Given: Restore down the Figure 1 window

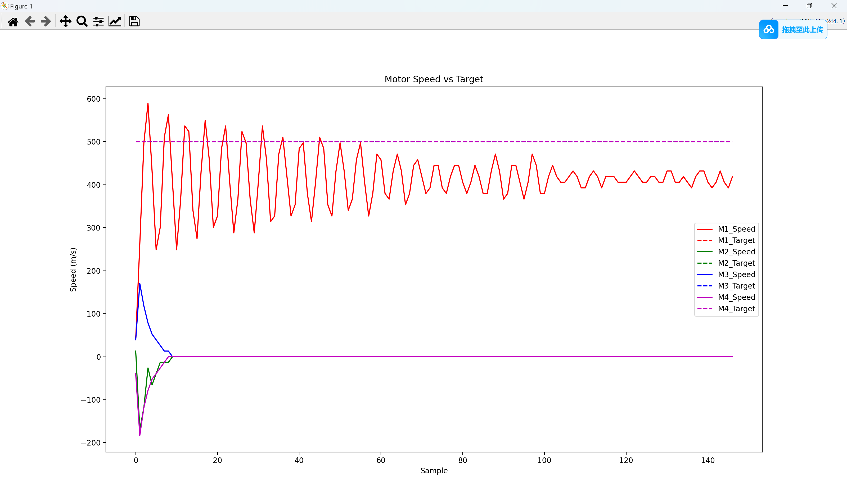Looking at the screenshot, I should 809,6.
